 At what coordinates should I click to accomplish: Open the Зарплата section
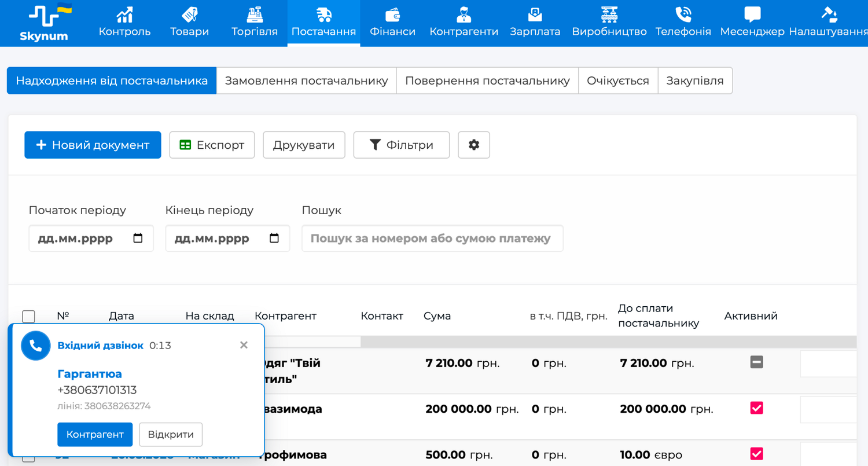[535, 23]
